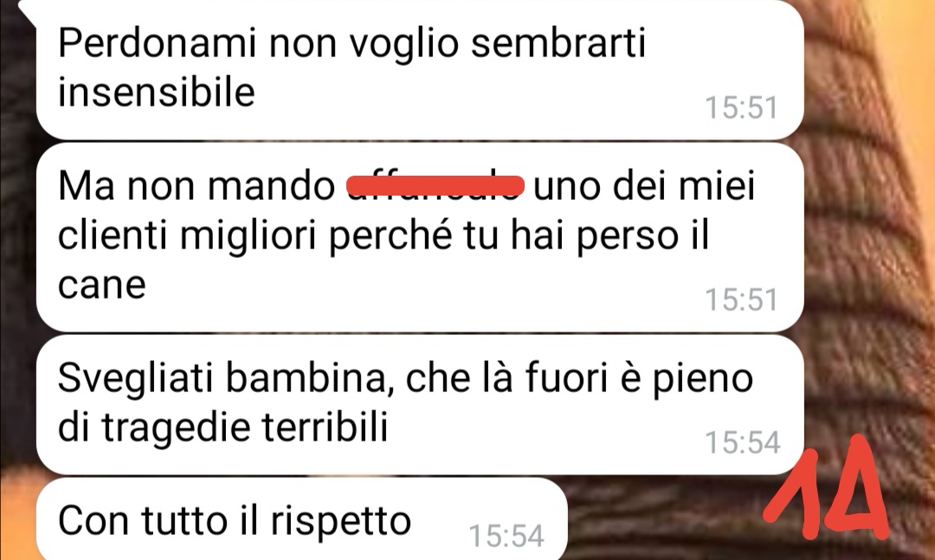The width and height of the screenshot is (935, 560).
Task: Tap the 15:51 timestamp beside "insensibile"
Action: tap(741, 108)
